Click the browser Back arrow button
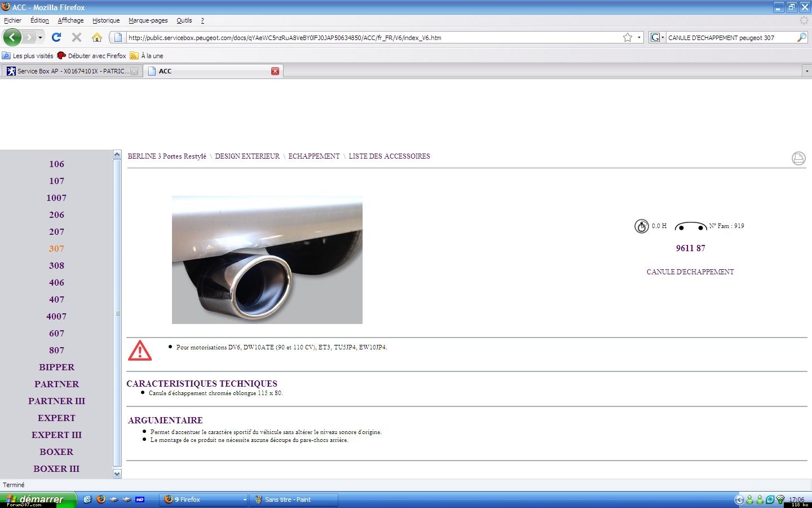 click(x=12, y=38)
